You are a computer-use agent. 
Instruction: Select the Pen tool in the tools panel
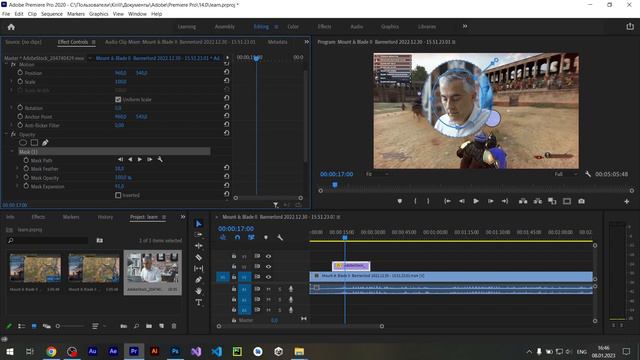coord(199,280)
